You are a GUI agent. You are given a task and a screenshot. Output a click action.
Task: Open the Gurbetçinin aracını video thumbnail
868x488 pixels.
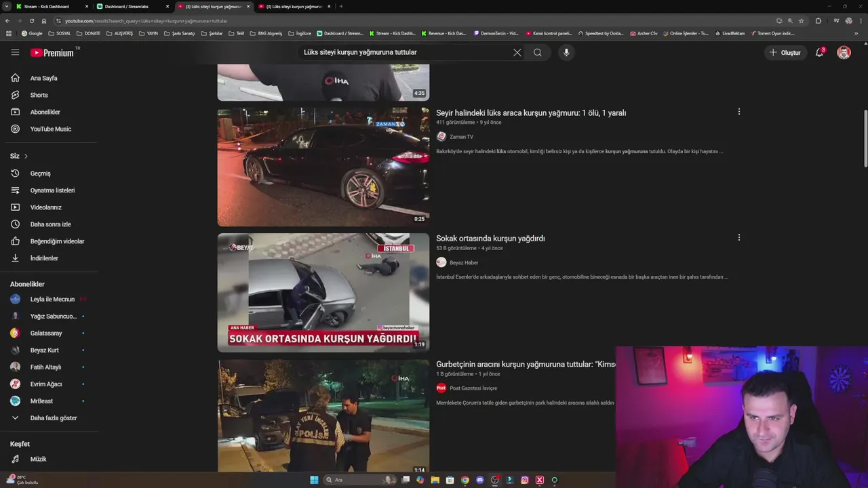323,415
